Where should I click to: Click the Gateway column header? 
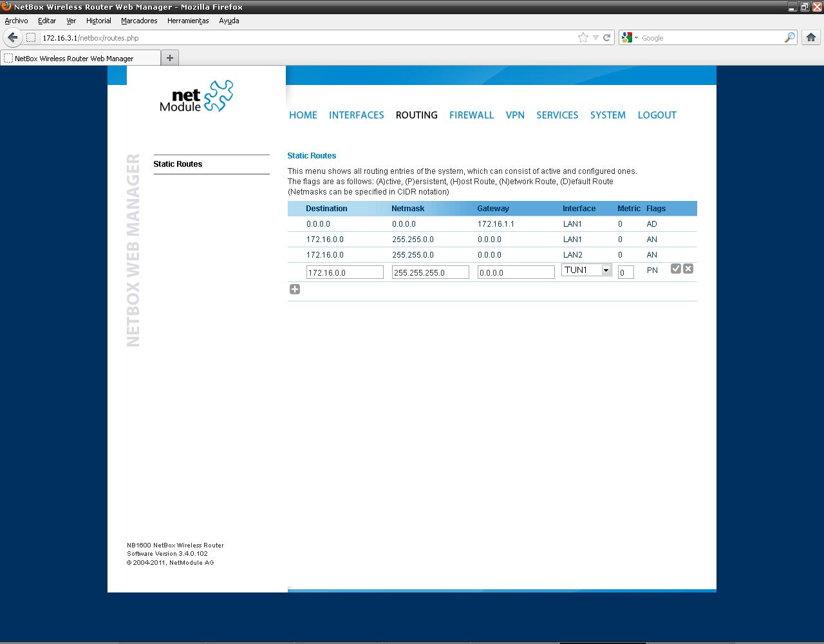493,209
